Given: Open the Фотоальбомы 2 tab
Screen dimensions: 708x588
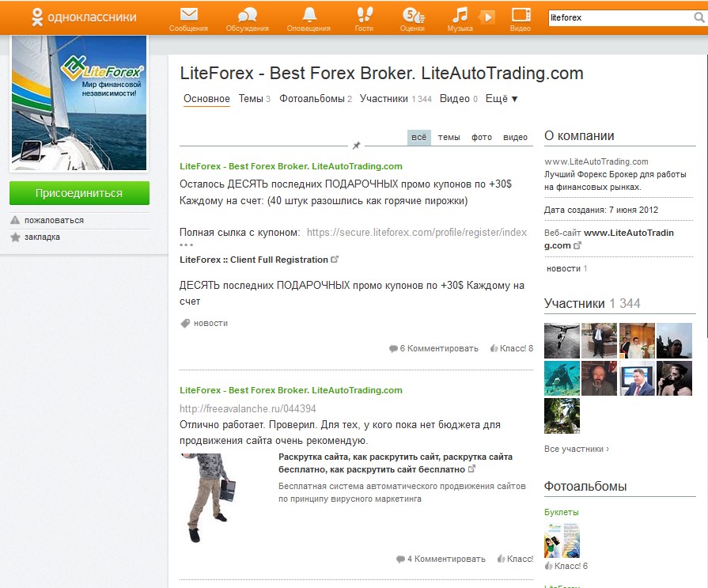Looking at the screenshot, I should pyautogui.click(x=315, y=99).
